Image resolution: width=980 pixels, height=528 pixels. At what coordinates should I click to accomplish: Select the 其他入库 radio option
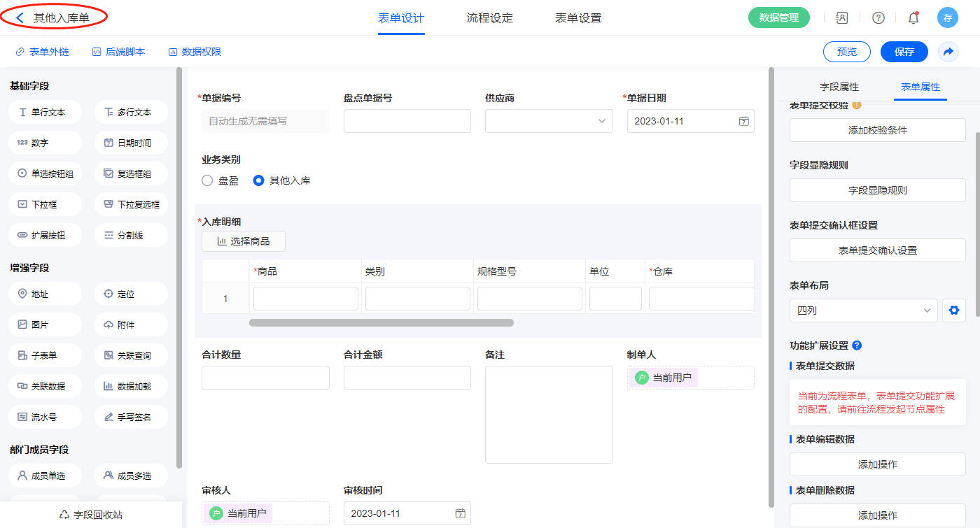coord(259,180)
